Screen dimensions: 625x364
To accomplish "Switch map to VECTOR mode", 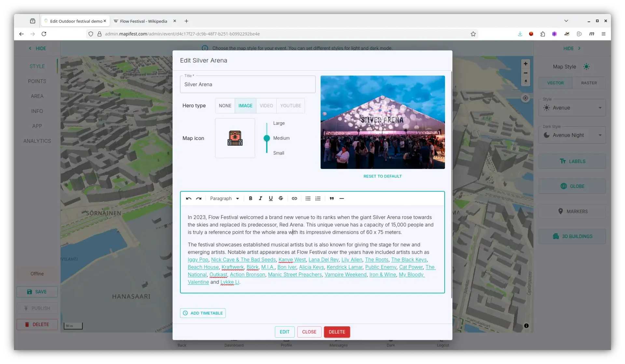I will click(555, 83).
